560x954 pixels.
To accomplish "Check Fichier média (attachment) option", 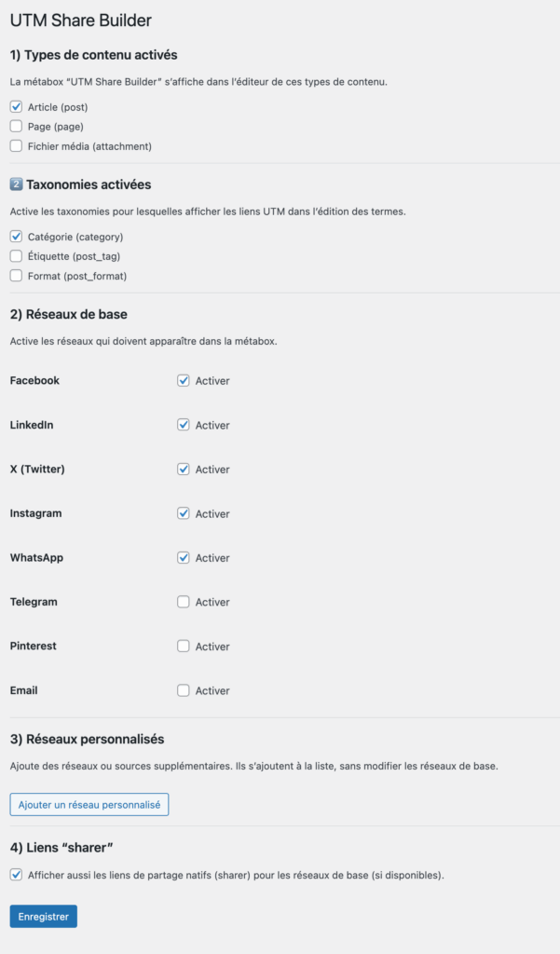I will coord(16,146).
